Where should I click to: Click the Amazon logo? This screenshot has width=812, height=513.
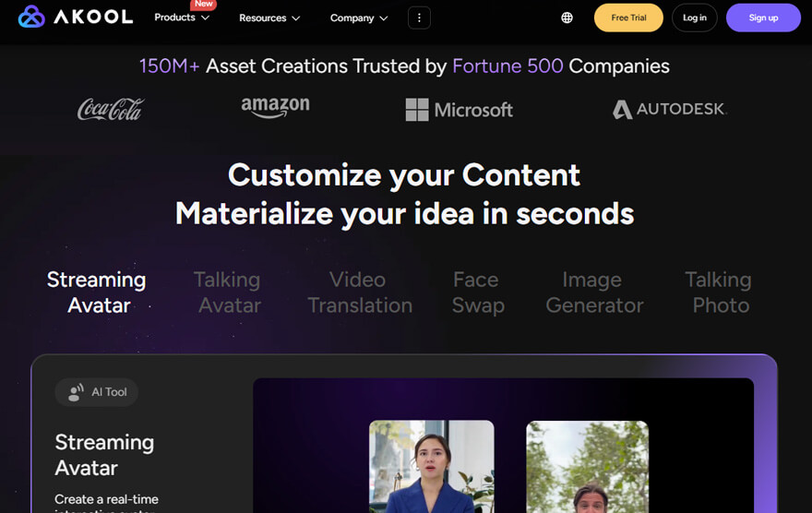click(275, 107)
